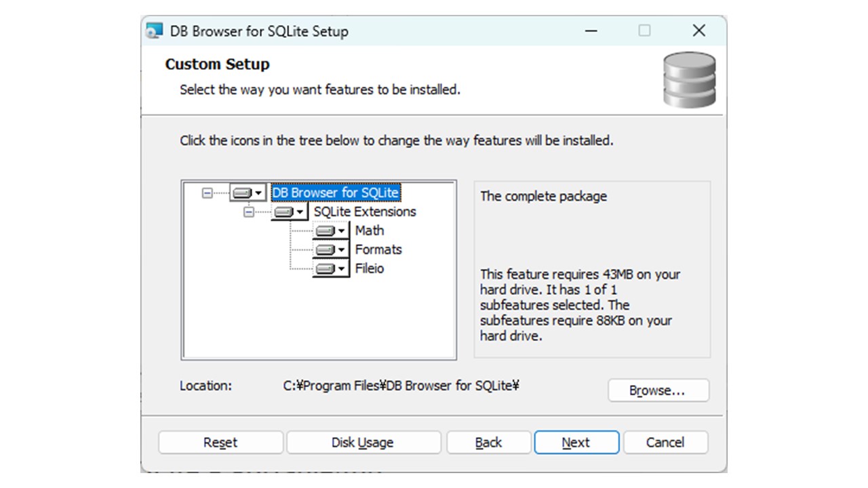
Task: Click the installer icon in the title bar
Action: [153, 30]
